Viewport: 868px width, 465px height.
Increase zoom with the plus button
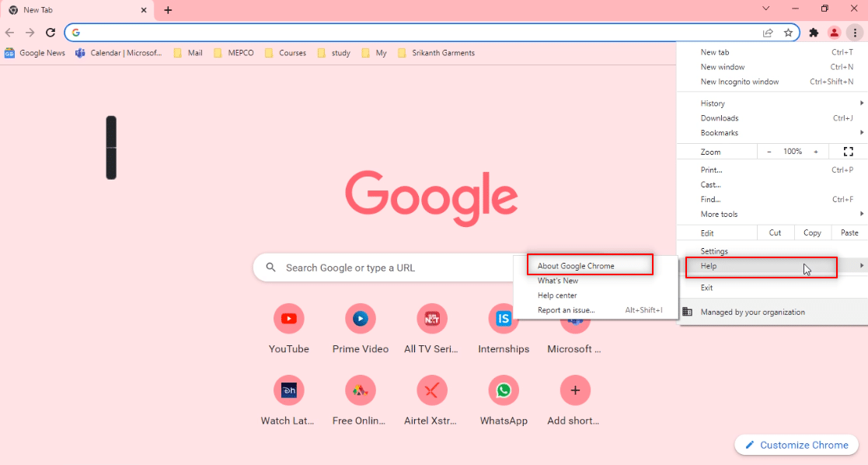point(816,152)
